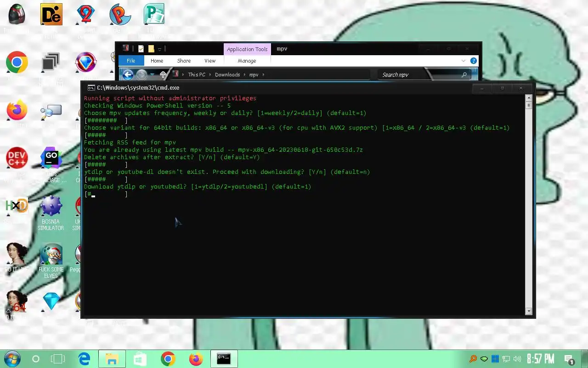Image resolution: width=588 pixels, height=368 pixels.
Task: Click the Download ytdlp or youtubedl prompt line
Action: pos(198,187)
